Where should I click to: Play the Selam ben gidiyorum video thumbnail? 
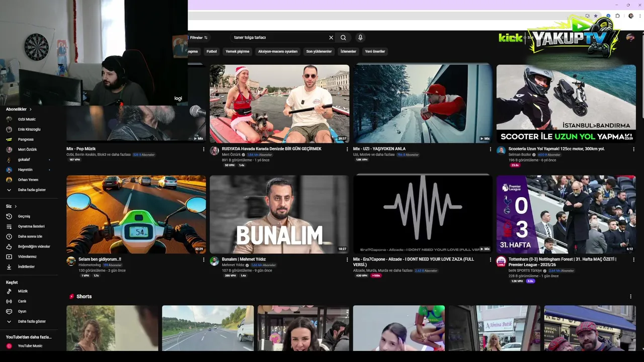point(136,214)
